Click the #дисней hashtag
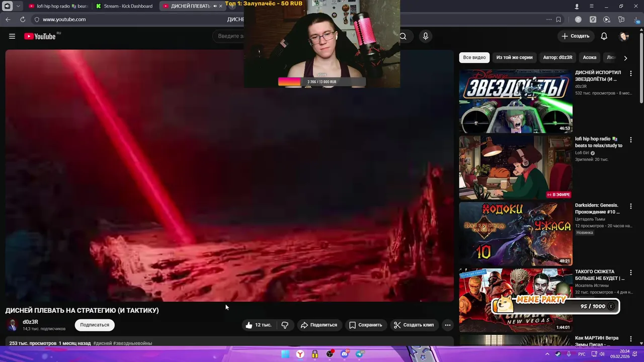Screen dimensions: 644x362 pyautogui.click(x=103, y=343)
